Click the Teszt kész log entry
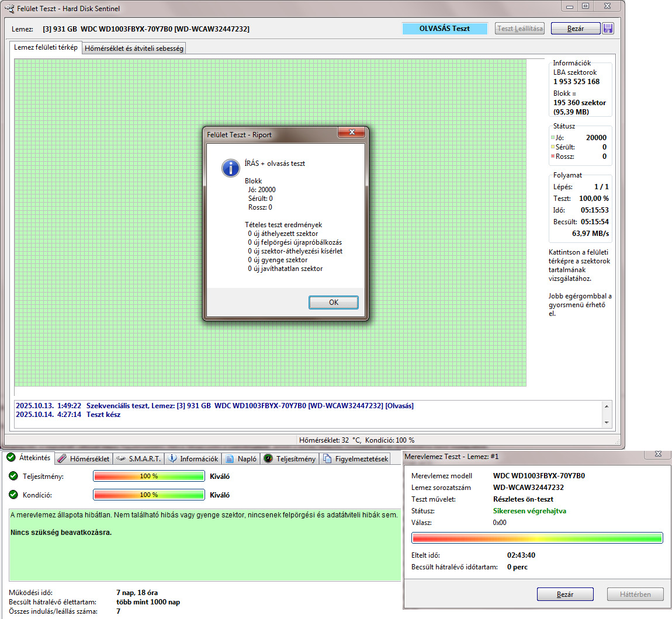 coord(68,415)
